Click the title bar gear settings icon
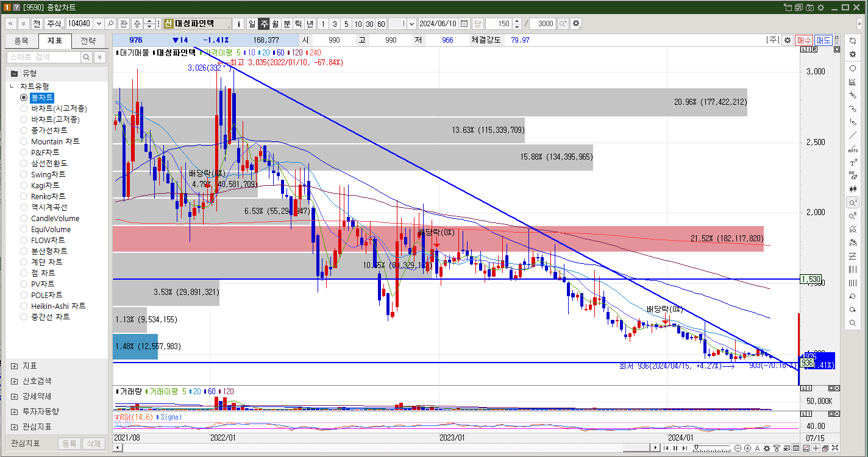 pos(820,7)
